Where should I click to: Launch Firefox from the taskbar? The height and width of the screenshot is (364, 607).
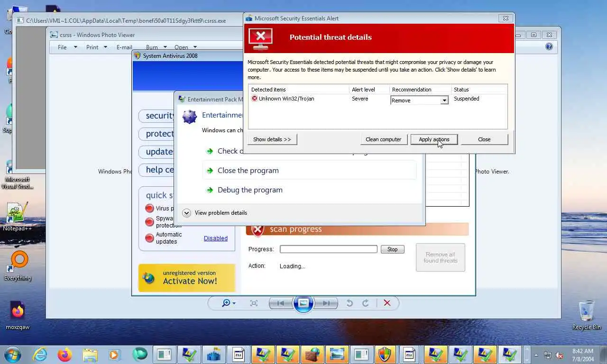(64, 355)
